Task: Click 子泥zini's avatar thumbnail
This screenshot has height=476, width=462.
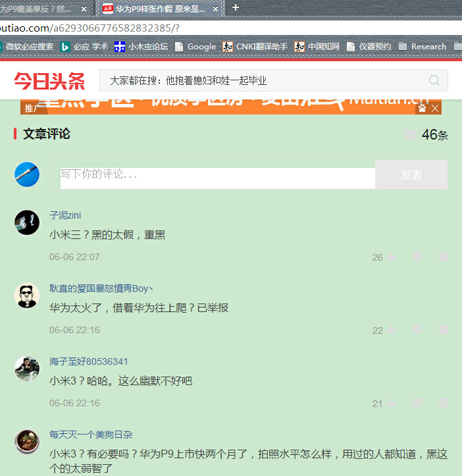Action: click(x=27, y=223)
